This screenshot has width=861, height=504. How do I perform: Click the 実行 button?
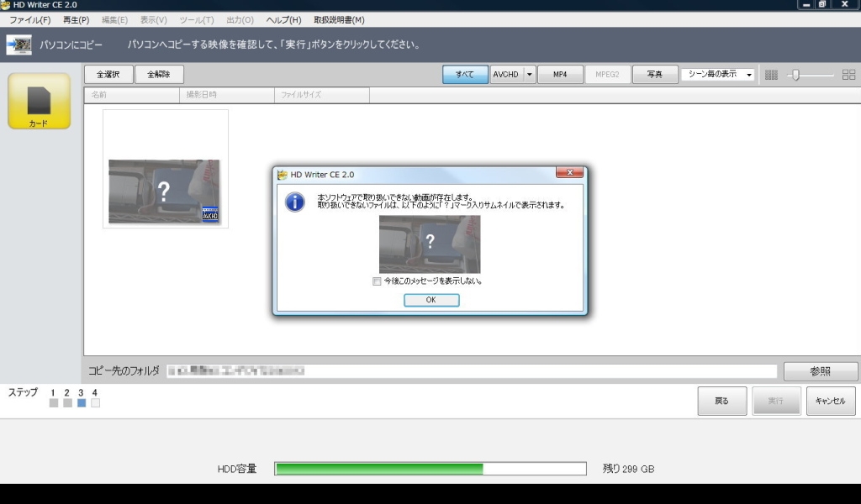776,401
